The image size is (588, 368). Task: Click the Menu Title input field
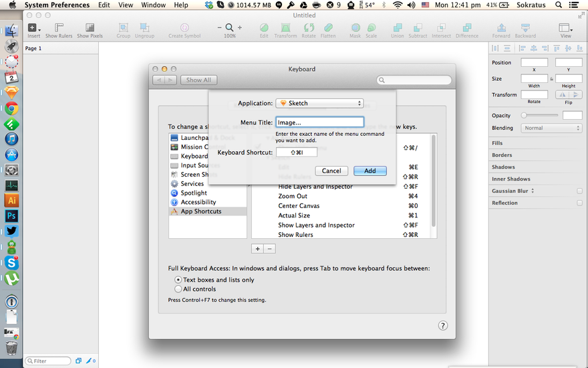(320, 122)
